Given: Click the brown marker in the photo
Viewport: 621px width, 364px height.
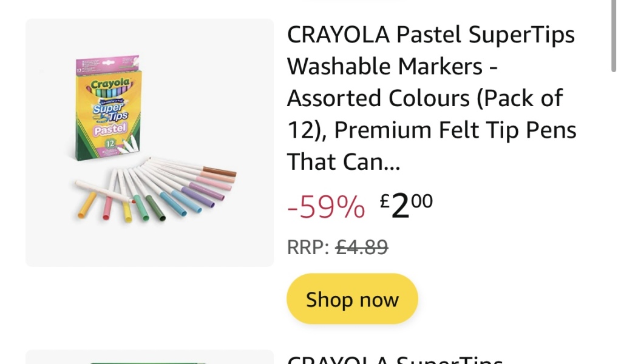Looking at the screenshot, I should pyautogui.click(x=219, y=172).
